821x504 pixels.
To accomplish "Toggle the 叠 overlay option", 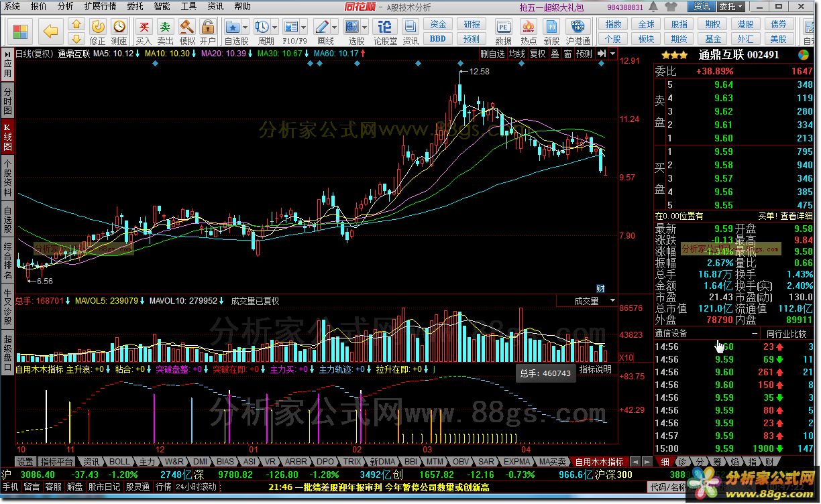I will pyautogui.click(x=555, y=54).
